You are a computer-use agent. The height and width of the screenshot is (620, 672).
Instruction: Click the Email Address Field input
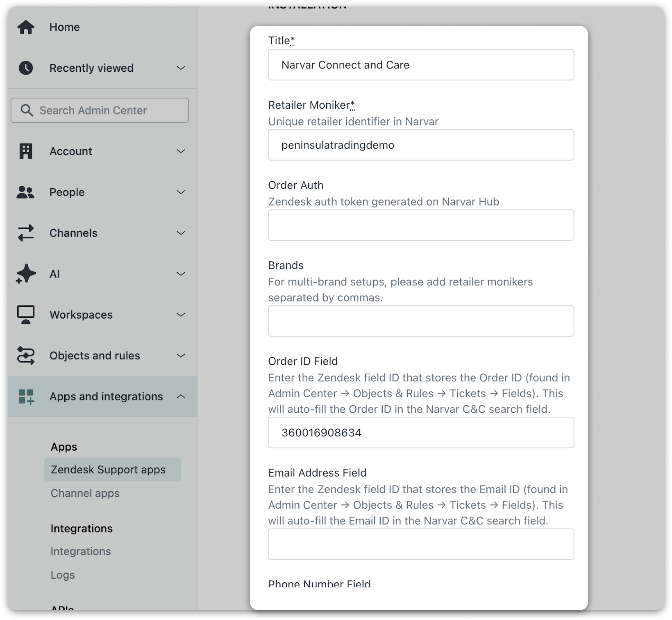[421, 544]
